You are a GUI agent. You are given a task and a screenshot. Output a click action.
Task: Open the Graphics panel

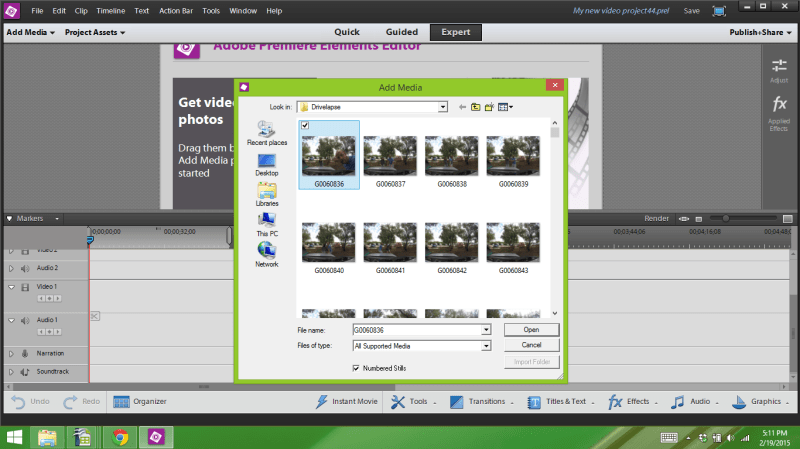coord(760,402)
